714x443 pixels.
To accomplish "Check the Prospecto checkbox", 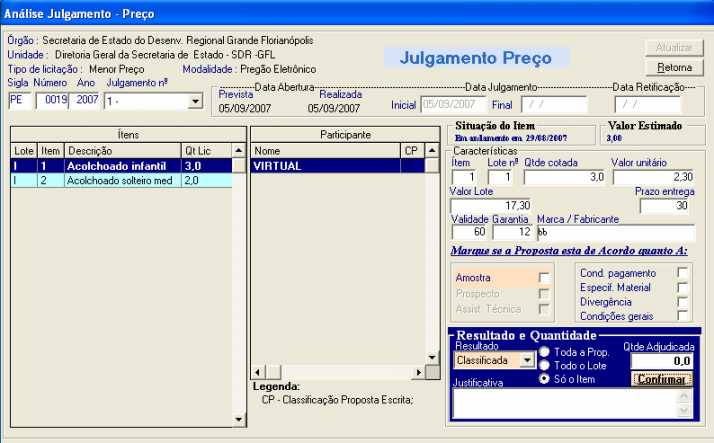I will point(543,293).
